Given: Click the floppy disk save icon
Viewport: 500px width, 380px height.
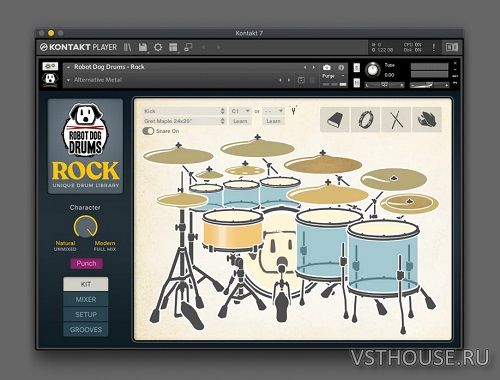Looking at the screenshot, I should pyautogui.click(x=143, y=47).
